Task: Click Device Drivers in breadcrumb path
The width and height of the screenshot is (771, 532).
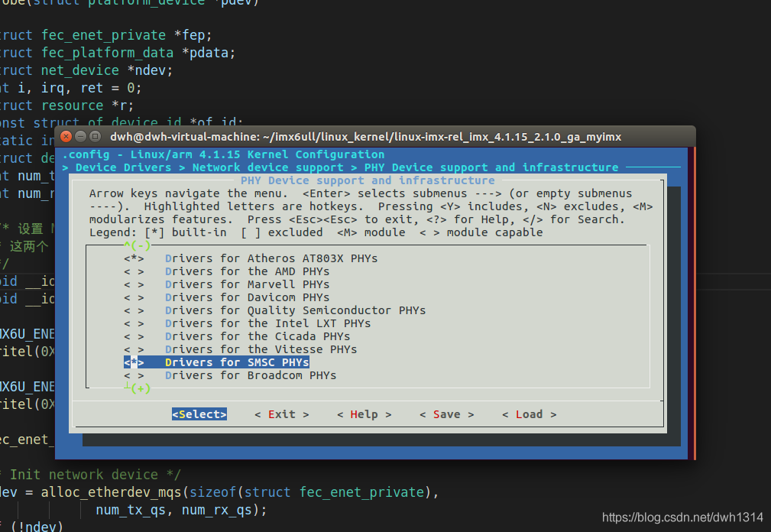Action: pos(124,167)
